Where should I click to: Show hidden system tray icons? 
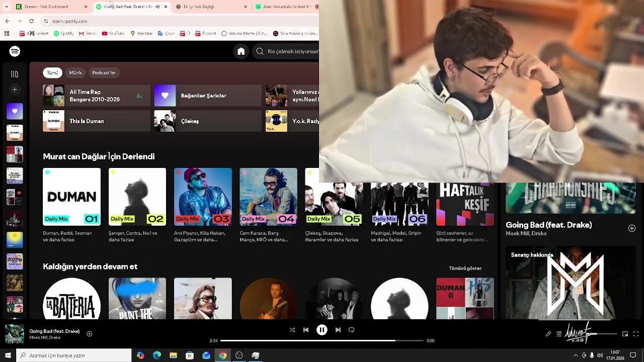pos(576,355)
